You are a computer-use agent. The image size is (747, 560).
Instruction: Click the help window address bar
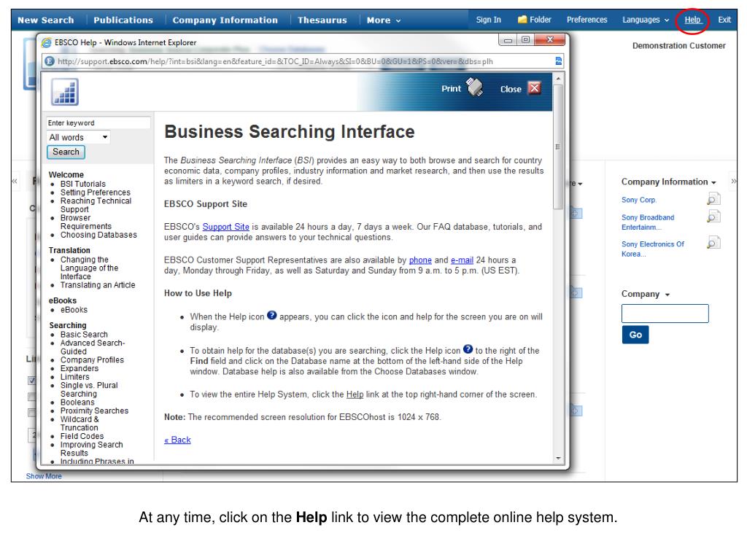[303, 61]
